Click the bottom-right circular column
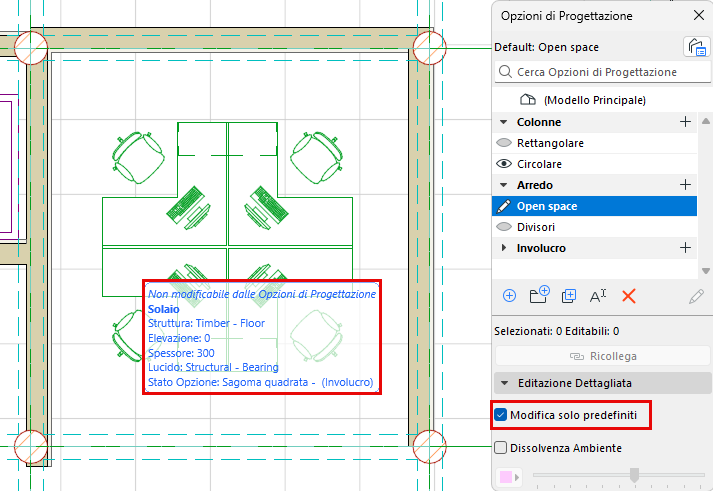Viewport: 713px width, 491px height. (429, 446)
